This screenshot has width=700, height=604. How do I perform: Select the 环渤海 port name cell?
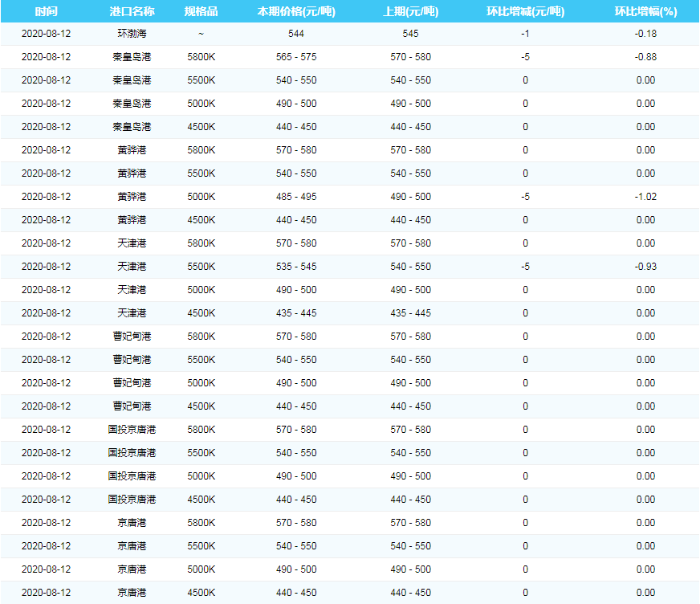pyautogui.click(x=132, y=34)
